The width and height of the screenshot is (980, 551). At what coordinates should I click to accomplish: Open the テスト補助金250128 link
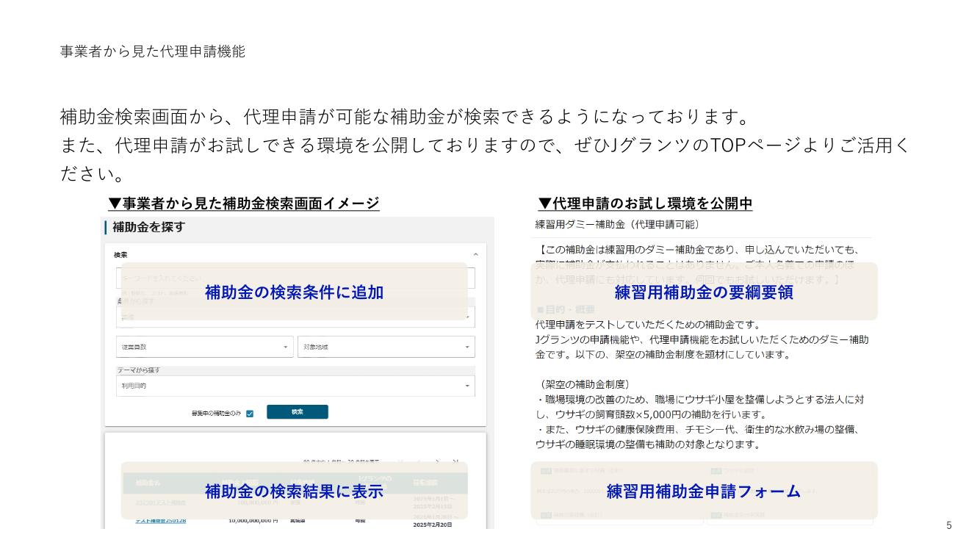pos(161,521)
